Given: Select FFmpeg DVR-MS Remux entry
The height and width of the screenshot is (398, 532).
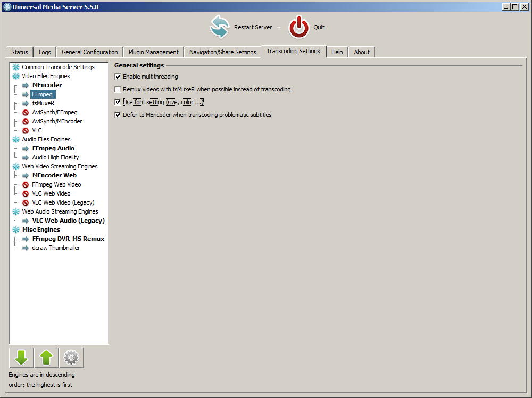Looking at the screenshot, I should (68, 239).
